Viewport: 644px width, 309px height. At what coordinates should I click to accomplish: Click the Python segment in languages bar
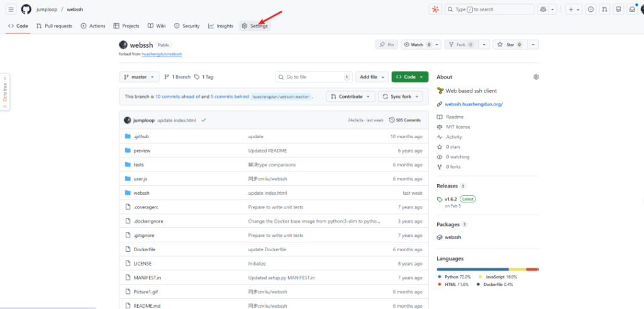point(473,269)
